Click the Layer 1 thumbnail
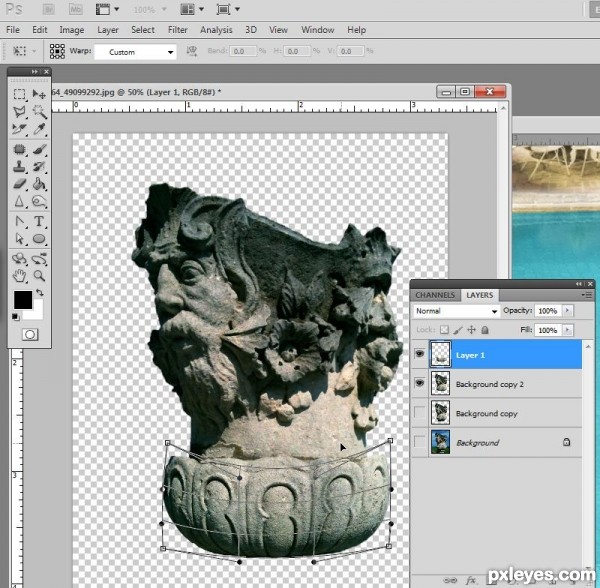 point(440,354)
